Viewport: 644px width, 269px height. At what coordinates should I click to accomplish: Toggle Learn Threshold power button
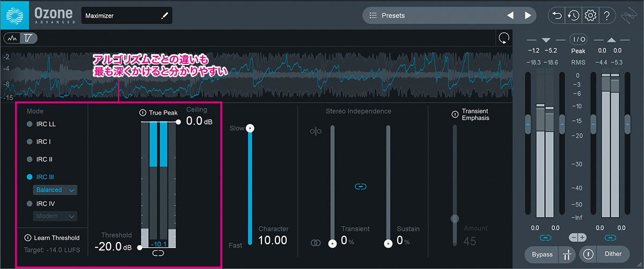[x=27, y=238]
